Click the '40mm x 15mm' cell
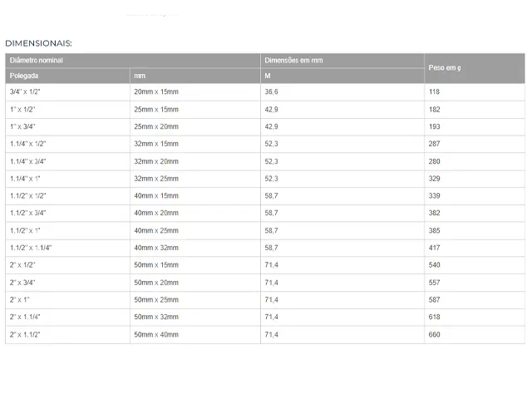This screenshot has width=532, height=399. (x=155, y=196)
